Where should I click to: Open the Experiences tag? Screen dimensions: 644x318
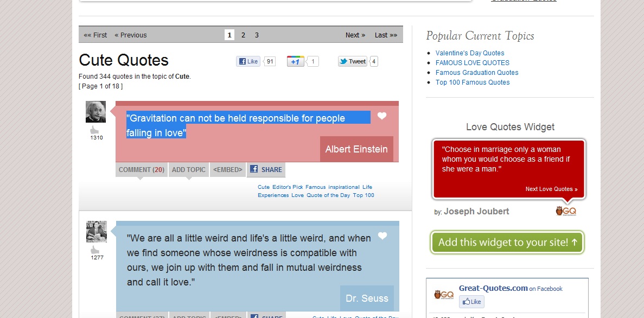(x=273, y=195)
